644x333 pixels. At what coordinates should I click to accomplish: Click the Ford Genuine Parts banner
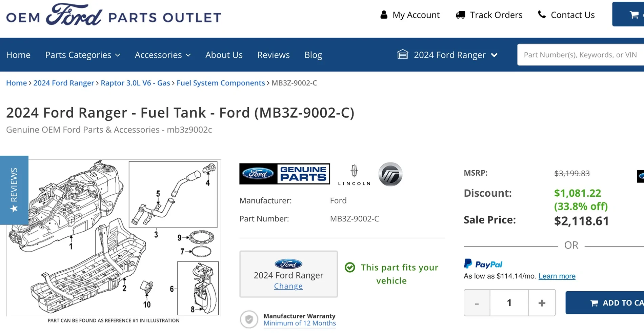285,174
